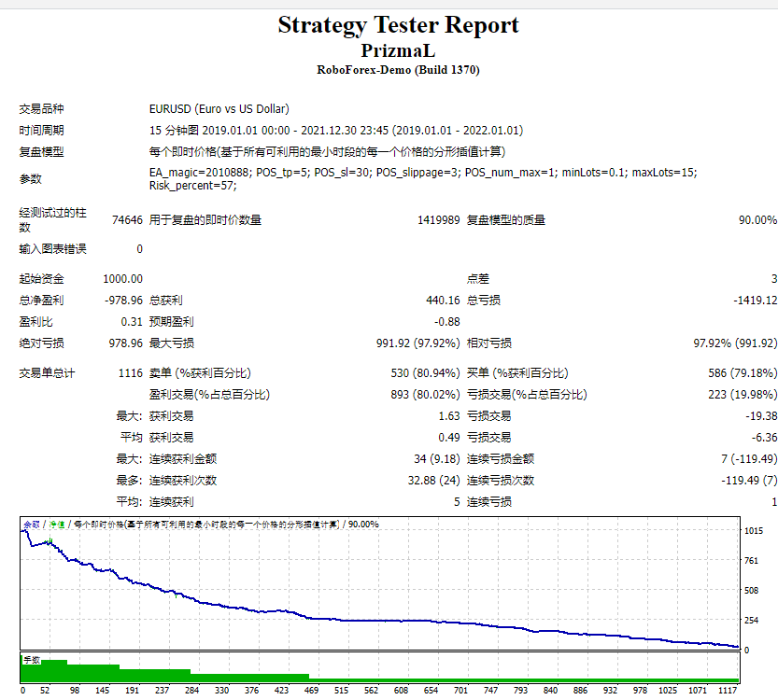The width and height of the screenshot is (778, 700).
Task: Click short positions value 530 (80.94%)
Action: 425,373
